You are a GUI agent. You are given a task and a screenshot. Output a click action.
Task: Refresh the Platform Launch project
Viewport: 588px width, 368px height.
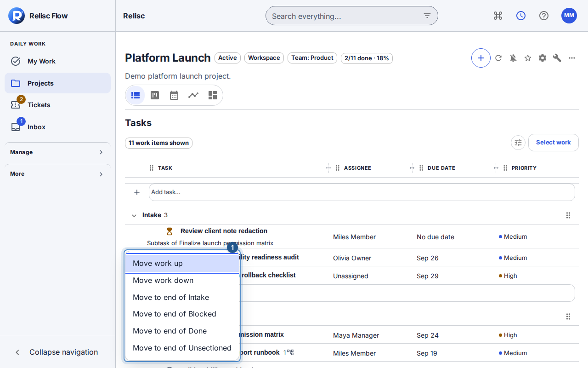[498, 58]
